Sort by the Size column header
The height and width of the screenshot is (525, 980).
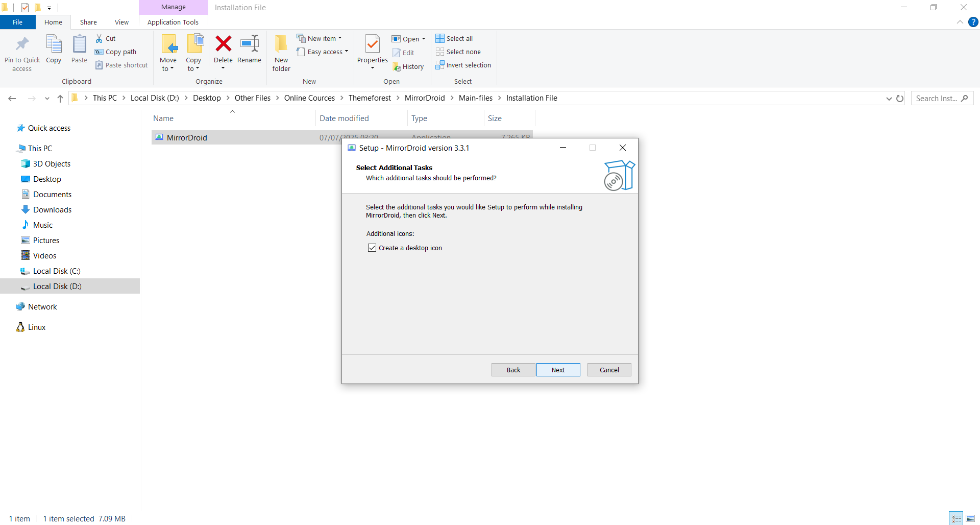[509, 118]
